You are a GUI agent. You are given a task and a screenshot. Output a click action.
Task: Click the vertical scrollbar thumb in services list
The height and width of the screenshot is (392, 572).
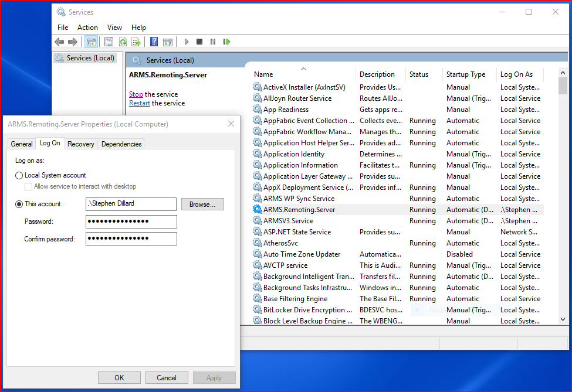(x=563, y=86)
